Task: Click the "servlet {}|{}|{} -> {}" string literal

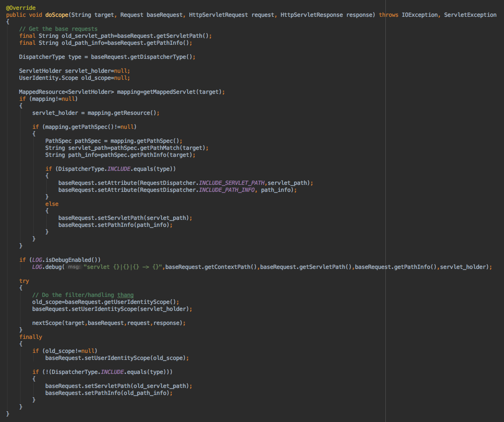Action: 122,267
